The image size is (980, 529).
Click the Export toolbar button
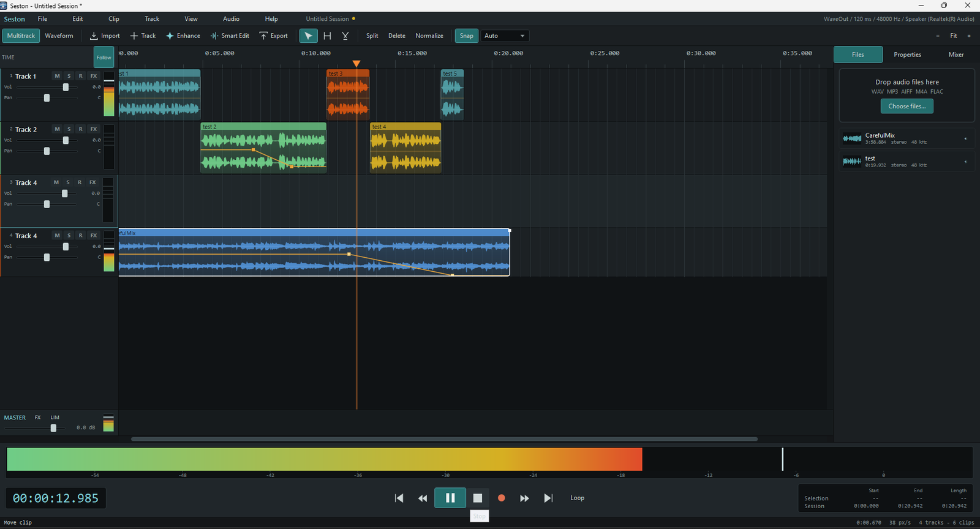(273, 36)
